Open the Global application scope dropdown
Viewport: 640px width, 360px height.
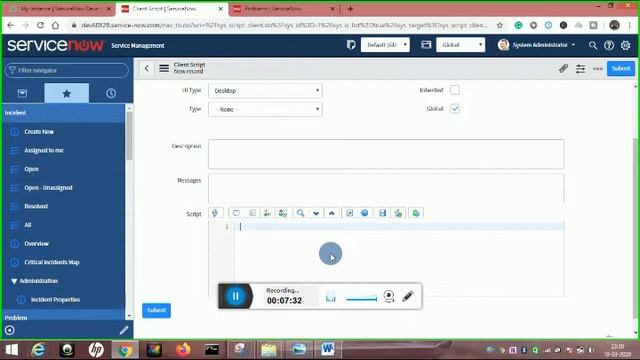click(x=460, y=45)
